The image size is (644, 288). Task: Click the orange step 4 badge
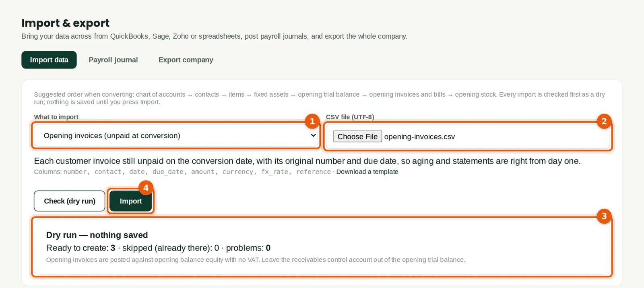(x=146, y=188)
